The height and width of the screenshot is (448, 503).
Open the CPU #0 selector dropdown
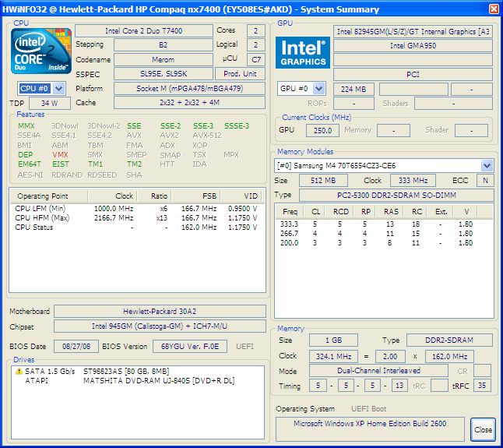click(58, 89)
